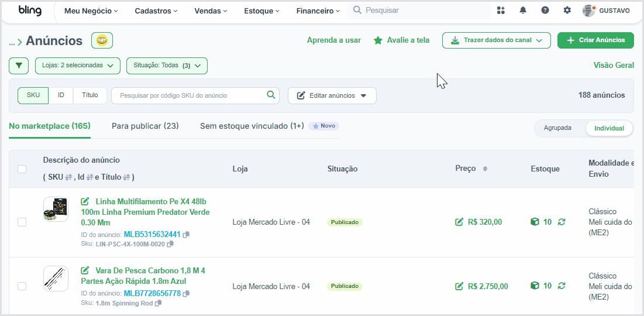The image size is (644, 316).
Task: Open the Situação: Todas dropdown
Action: (x=167, y=66)
